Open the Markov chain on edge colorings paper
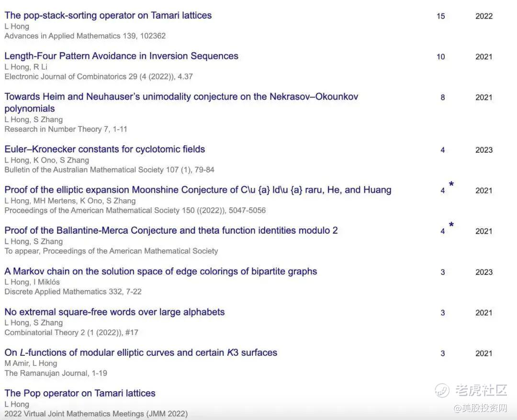 [x=160, y=271]
